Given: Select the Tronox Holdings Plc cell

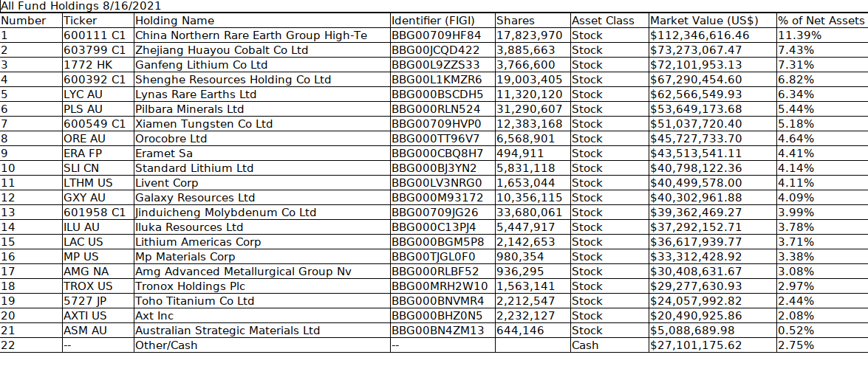Looking at the screenshot, I should click(262, 286).
